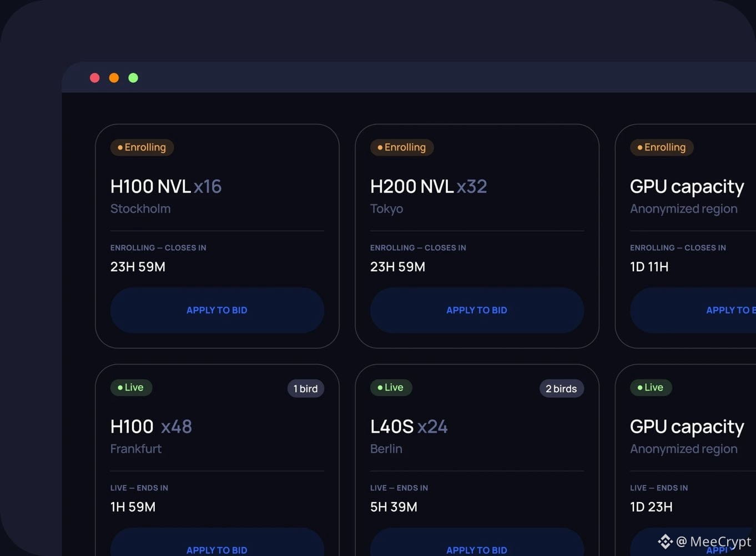Screen dimensions: 756x556
Task: Click Enrolling badge on enrolling GPU capacity card
Action: point(662,147)
